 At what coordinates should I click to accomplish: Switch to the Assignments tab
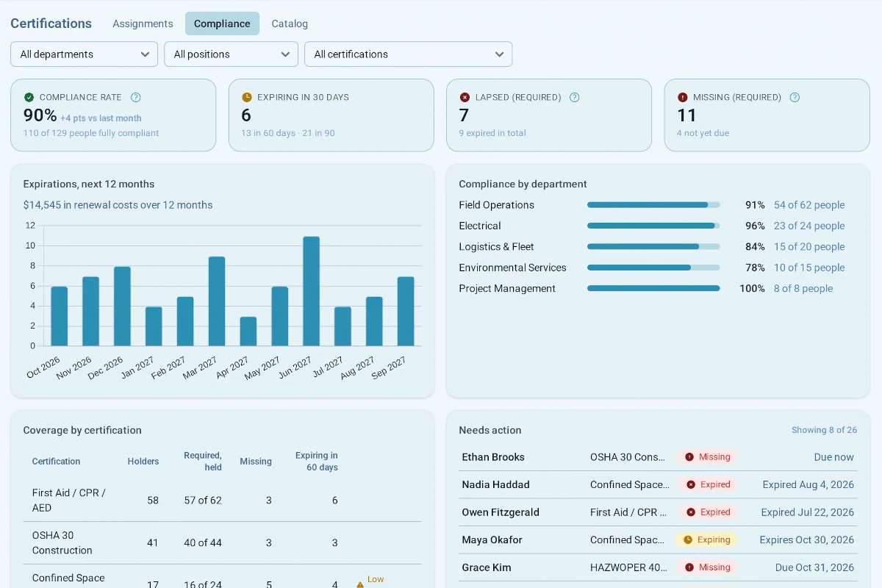coord(143,24)
